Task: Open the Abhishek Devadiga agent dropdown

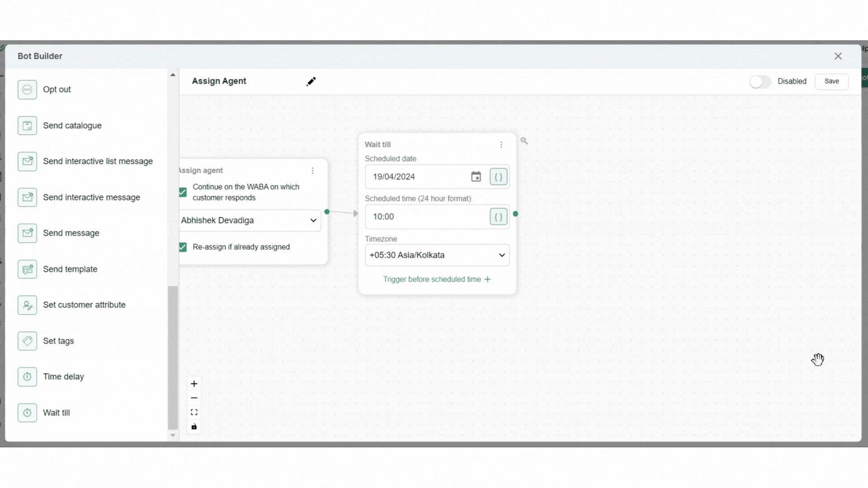Action: coord(250,221)
